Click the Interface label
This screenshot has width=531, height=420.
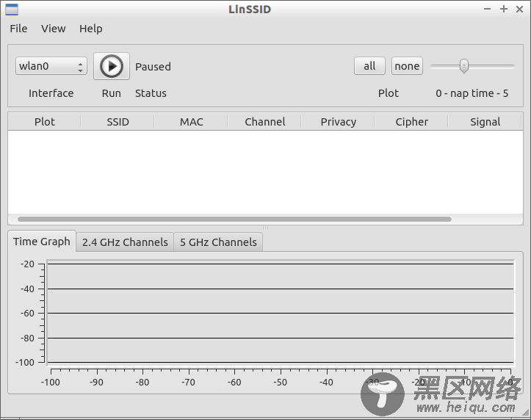pos(51,93)
